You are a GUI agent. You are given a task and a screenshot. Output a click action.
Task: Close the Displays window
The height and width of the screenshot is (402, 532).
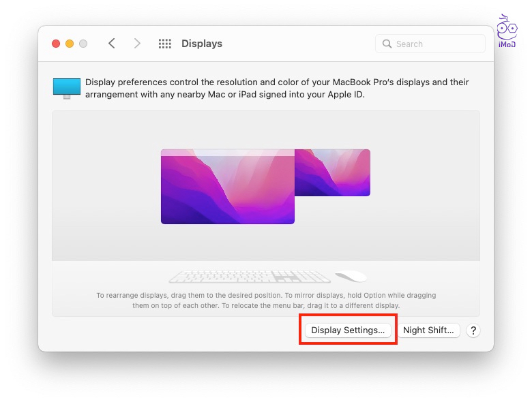(x=56, y=44)
